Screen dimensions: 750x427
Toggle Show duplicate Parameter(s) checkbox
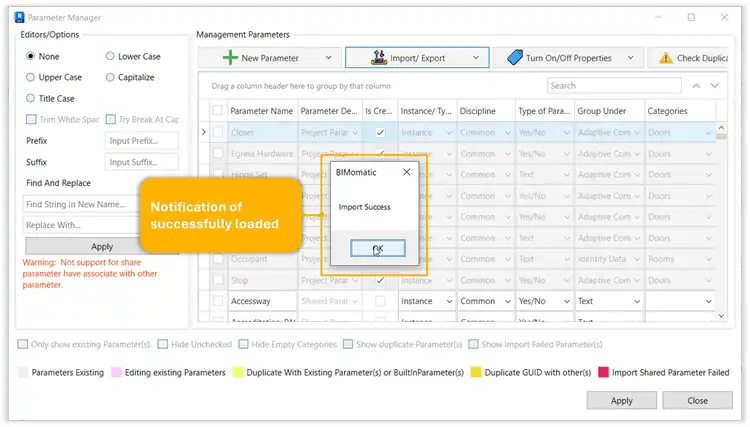pyautogui.click(x=348, y=344)
